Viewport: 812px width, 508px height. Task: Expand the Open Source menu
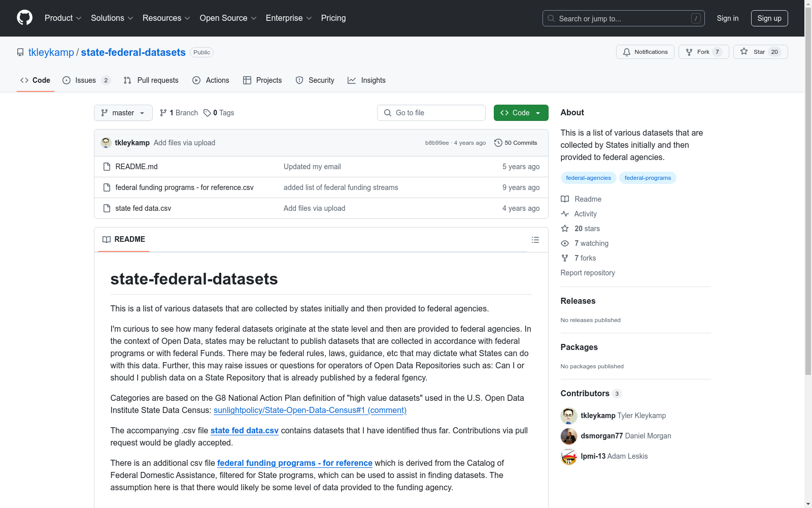[228, 18]
